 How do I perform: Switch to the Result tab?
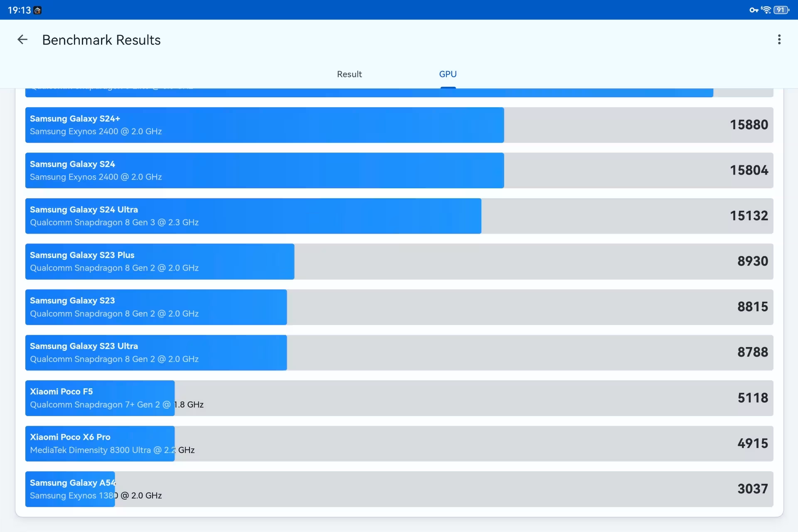(349, 74)
